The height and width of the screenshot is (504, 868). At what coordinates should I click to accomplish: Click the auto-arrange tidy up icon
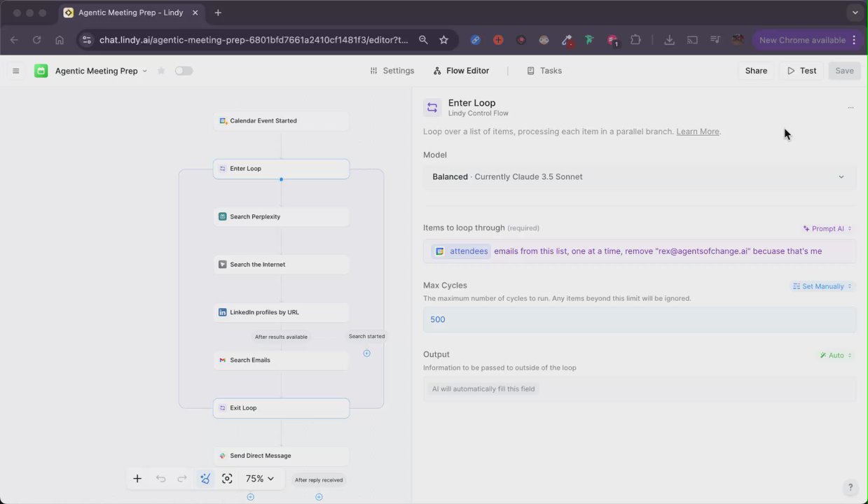(205, 479)
